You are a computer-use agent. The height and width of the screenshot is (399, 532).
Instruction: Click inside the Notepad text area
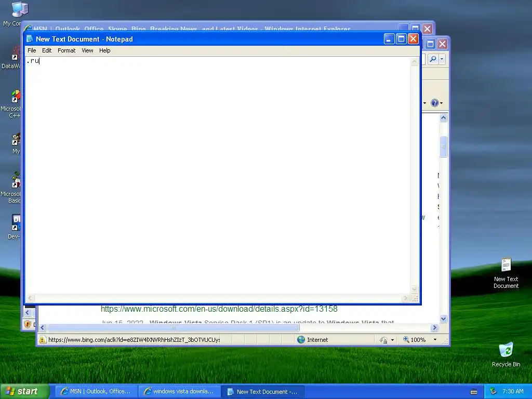click(x=217, y=175)
